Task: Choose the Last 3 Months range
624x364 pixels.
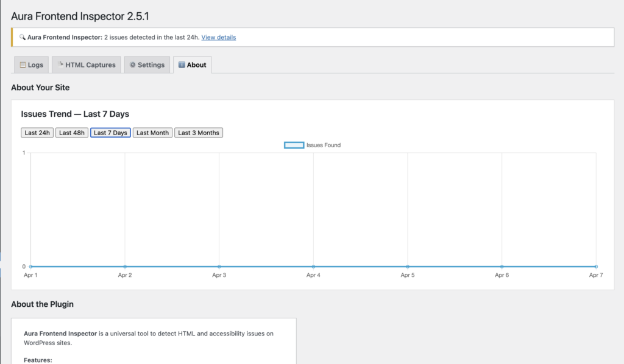Action: pos(199,133)
